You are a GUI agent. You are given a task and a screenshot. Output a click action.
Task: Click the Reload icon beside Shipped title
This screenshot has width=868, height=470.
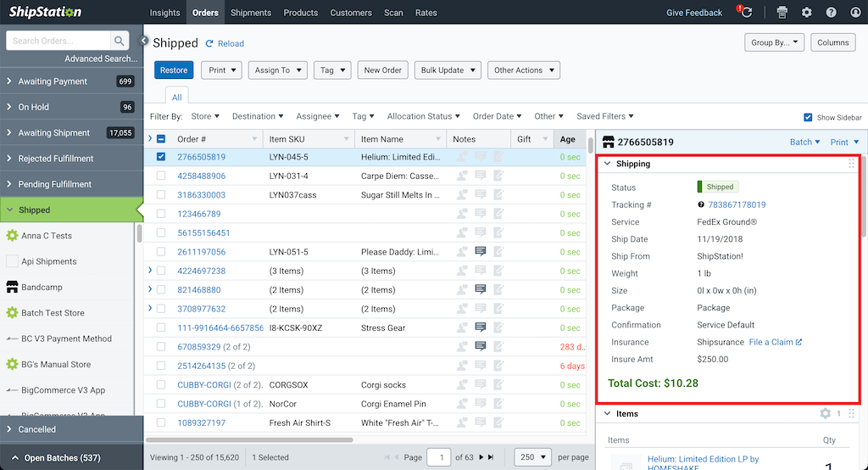(209, 43)
